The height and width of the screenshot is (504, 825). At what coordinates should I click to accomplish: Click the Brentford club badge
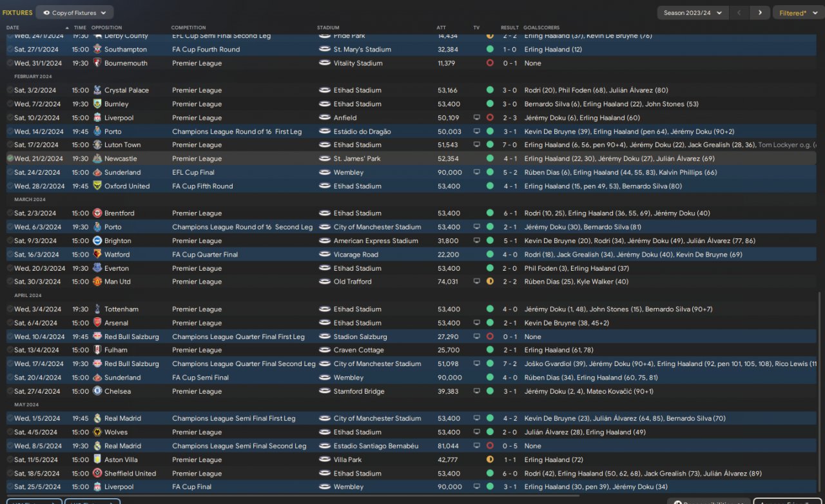click(x=97, y=213)
